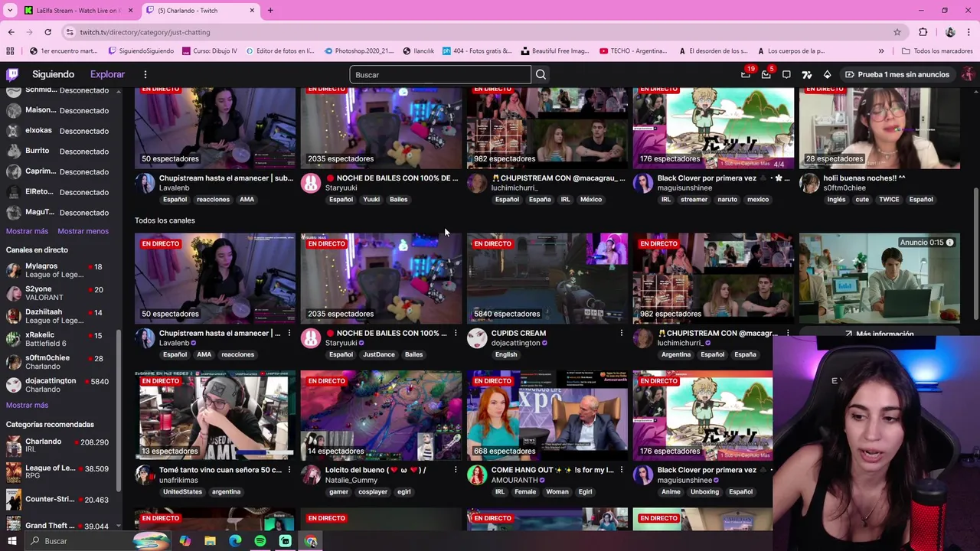The image size is (980, 551).
Task: Open File Explorer from the taskbar
Action: [210, 541]
